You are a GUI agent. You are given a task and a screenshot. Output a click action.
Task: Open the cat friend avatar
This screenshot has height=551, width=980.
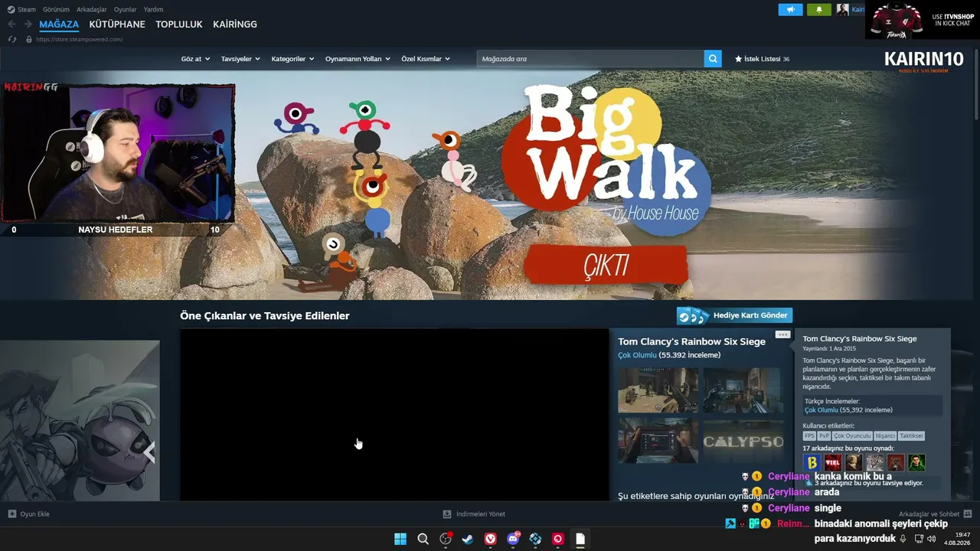pos(875,462)
